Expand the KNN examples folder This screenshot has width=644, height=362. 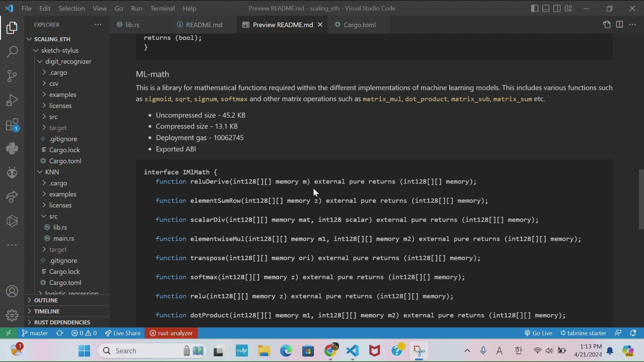click(62, 194)
